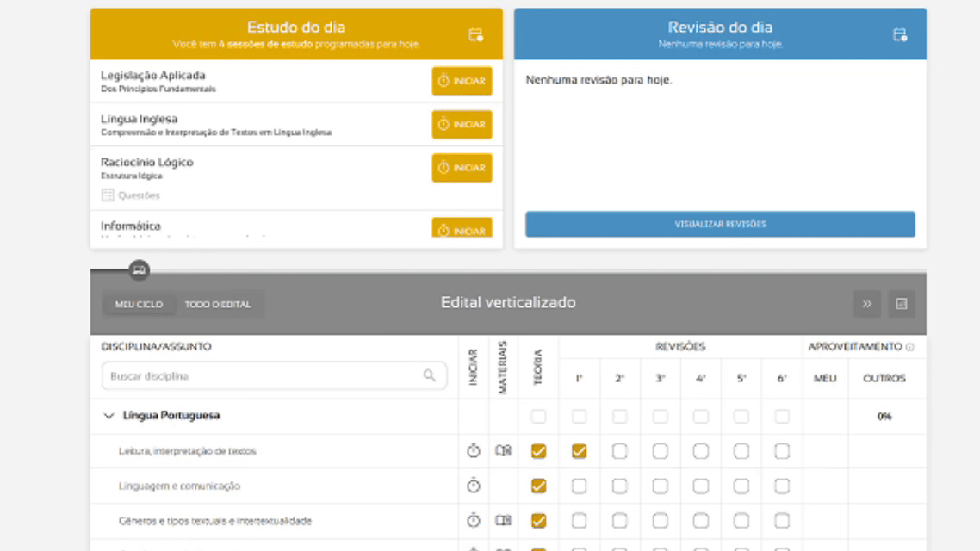
Task: Check 1ª revisão for Linguagem e comunicação
Action: tap(579, 486)
